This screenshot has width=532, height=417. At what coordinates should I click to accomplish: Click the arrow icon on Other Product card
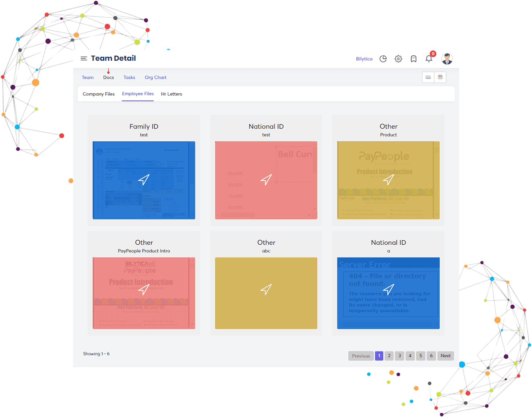pos(388,180)
